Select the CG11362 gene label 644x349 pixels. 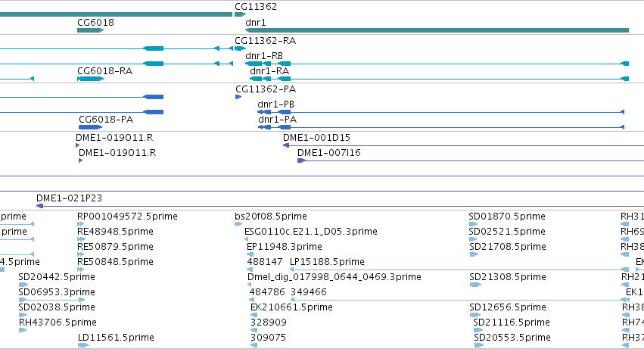pyautogui.click(x=256, y=7)
